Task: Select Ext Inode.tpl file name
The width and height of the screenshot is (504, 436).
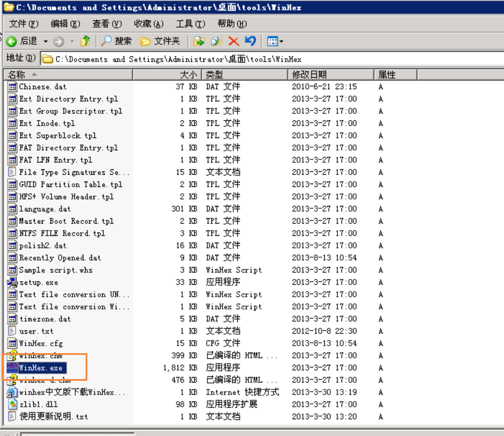Action: (x=47, y=123)
